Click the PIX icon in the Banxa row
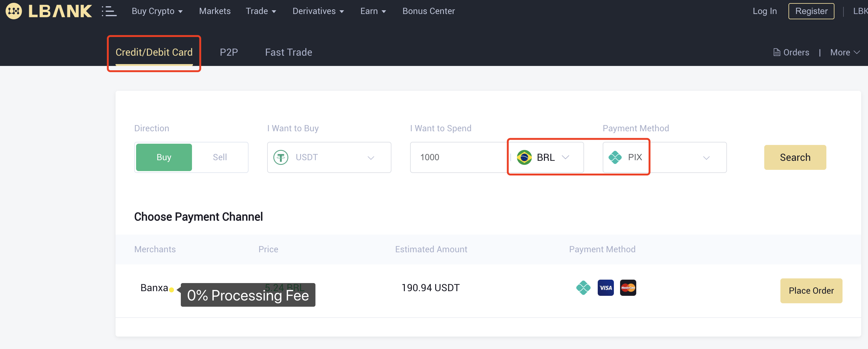The height and width of the screenshot is (349, 868). [x=583, y=288]
